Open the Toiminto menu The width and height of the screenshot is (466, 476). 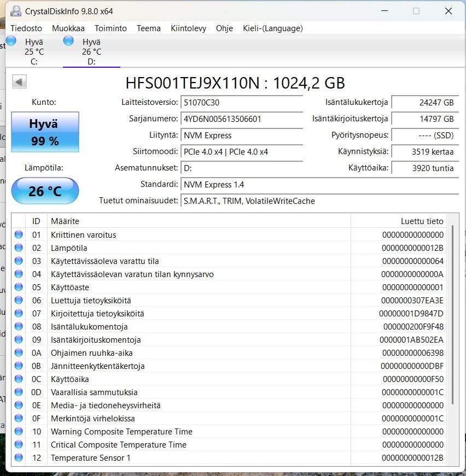click(110, 28)
